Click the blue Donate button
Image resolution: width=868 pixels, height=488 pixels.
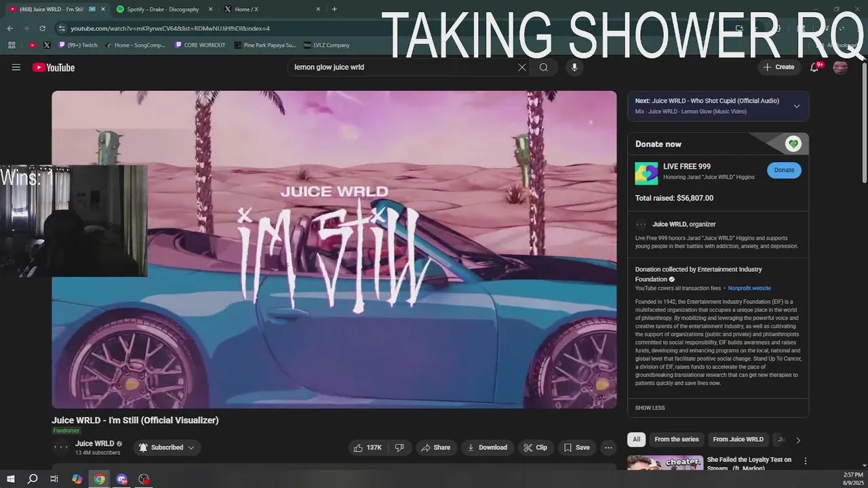point(784,170)
